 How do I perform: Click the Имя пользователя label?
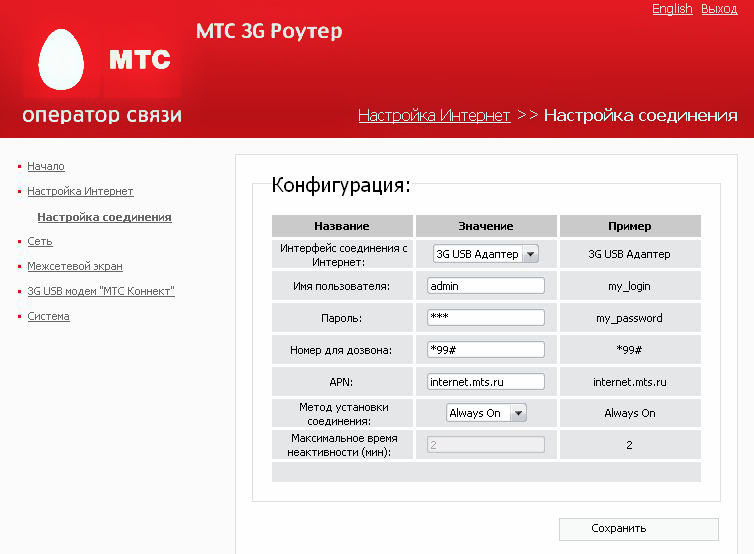click(341, 286)
